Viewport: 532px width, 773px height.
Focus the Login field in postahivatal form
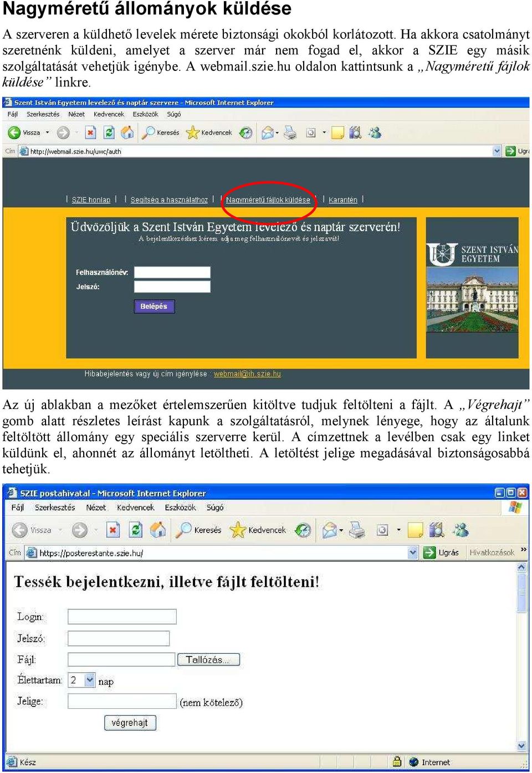tap(122, 616)
